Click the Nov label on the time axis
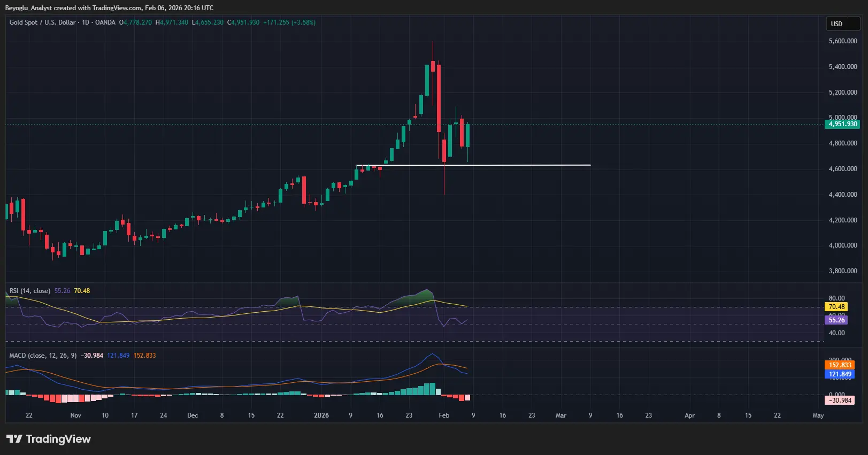Screen dimensions: 868x455 point(76,415)
